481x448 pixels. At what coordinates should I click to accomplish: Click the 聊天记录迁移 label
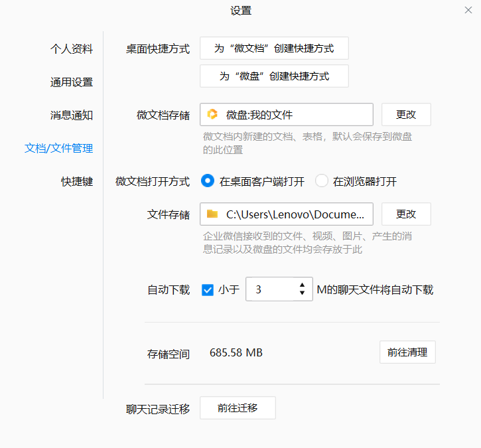click(158, 409)
